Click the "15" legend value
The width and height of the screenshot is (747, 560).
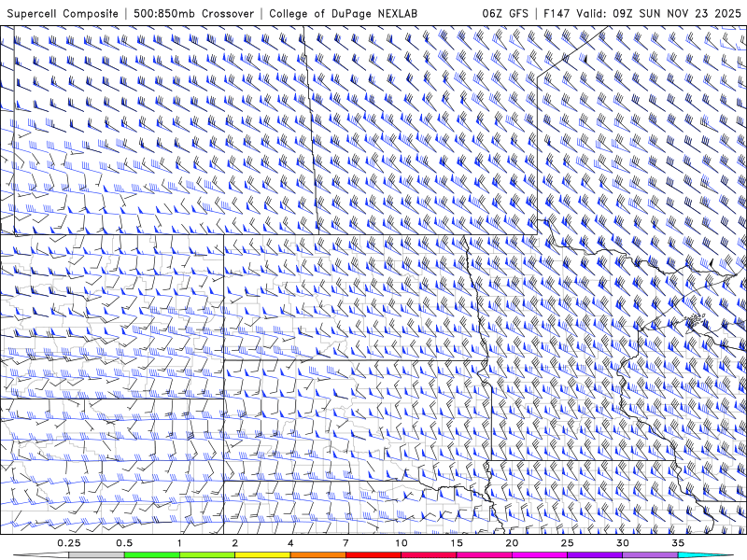457,543
